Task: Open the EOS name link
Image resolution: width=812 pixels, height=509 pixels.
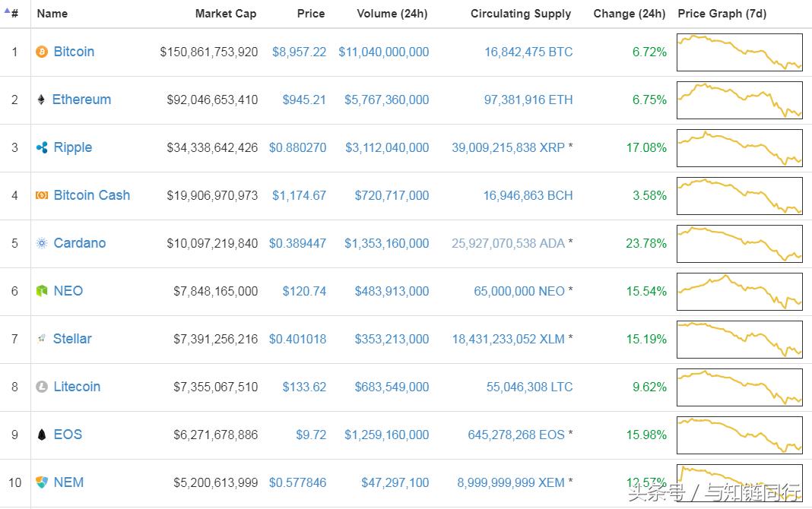Action: coord(68,435)
